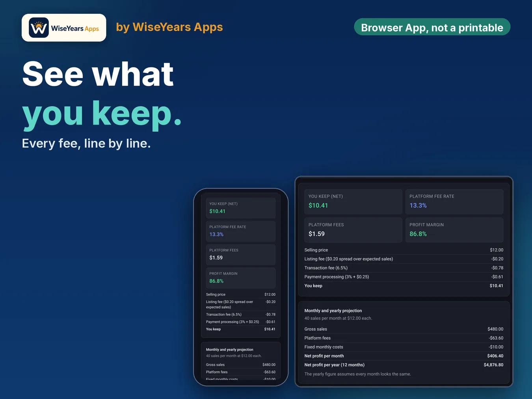The width and height of the screenshot is (532, 399).
Task: Click the Selling price row in phone mockup
Action: 240,295
